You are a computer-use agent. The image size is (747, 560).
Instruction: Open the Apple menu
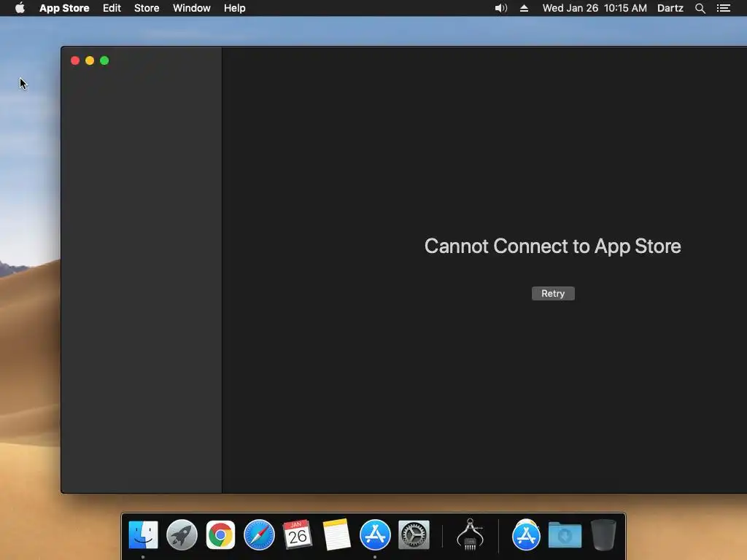[x=20, y=8]
